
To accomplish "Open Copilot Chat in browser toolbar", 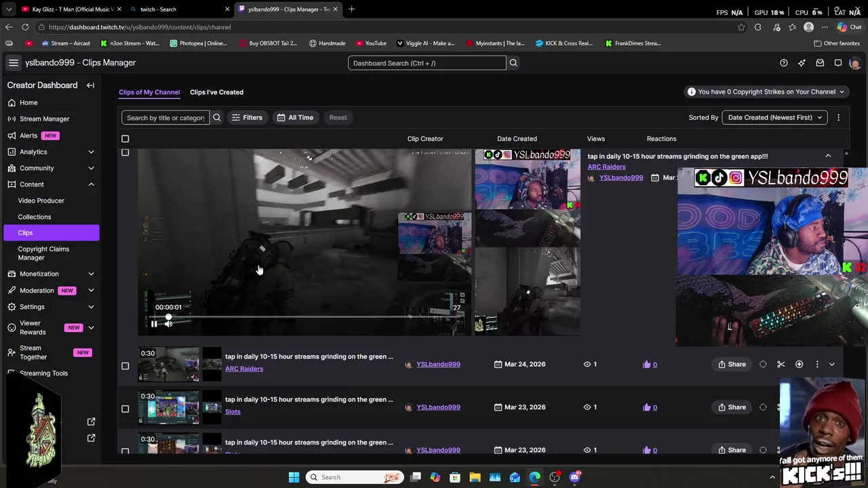I will point(848,27).
